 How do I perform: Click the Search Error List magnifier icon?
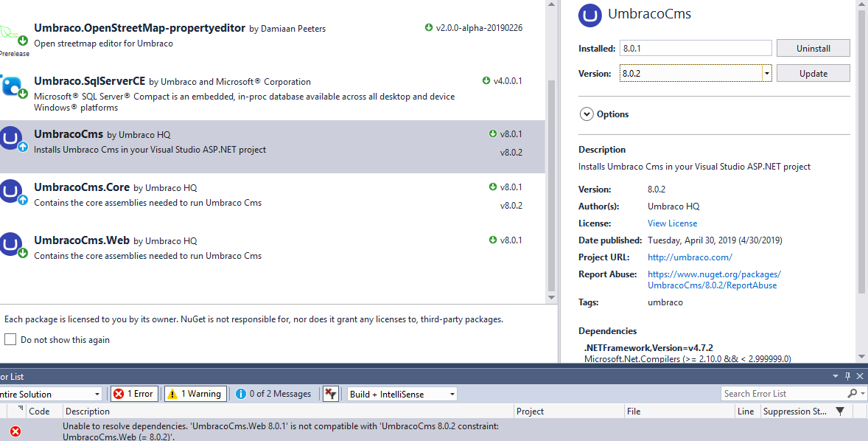[x=852, y=393]
